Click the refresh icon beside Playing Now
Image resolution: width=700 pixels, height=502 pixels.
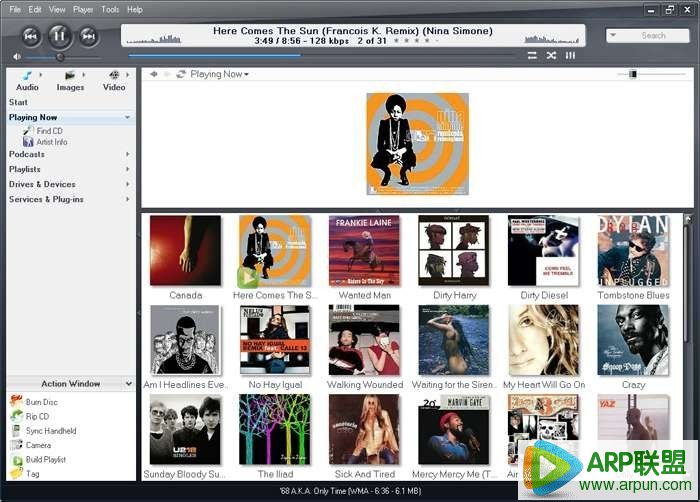181,74
